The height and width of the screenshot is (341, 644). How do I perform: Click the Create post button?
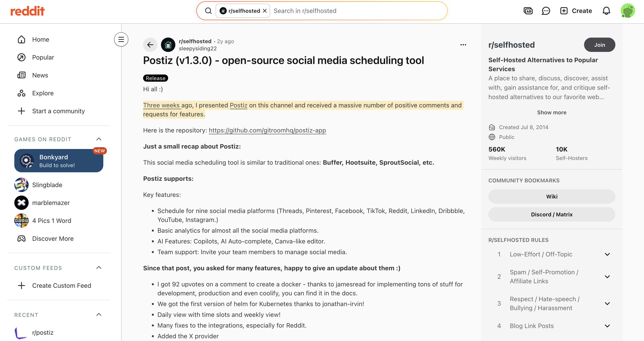(x=576, y=11)
